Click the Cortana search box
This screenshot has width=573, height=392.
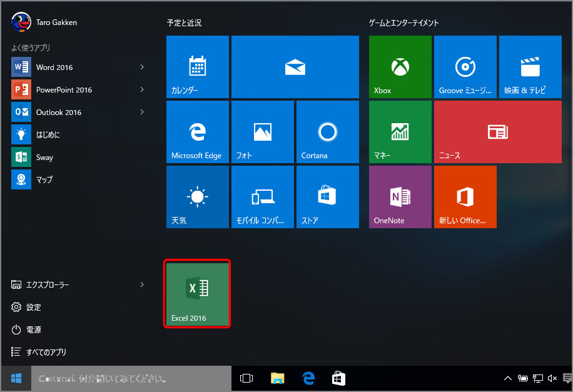[131, 378]
